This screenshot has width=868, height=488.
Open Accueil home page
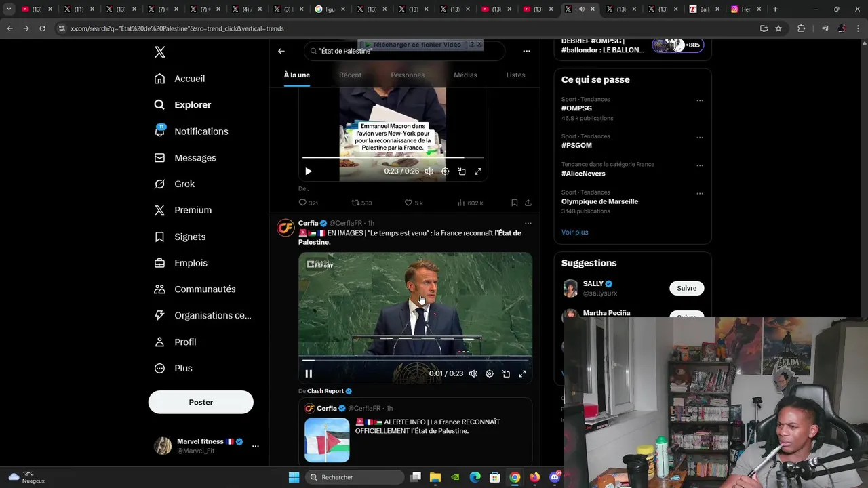pos(180,79)
